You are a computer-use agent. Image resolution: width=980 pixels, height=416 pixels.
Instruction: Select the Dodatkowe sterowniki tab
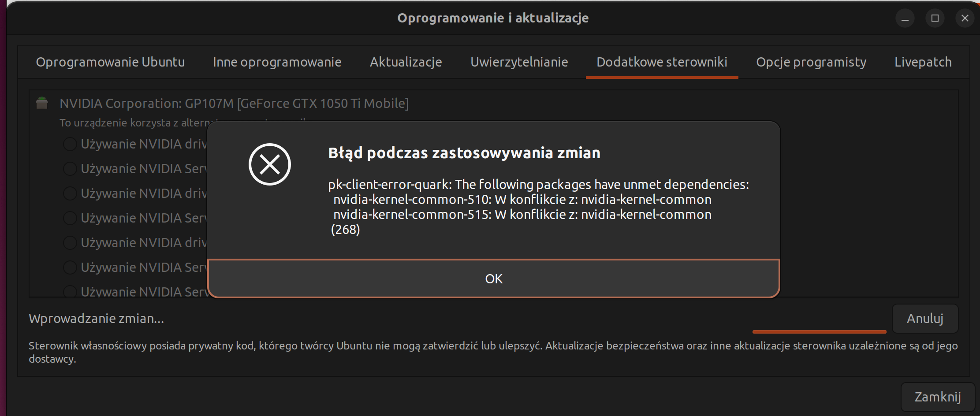coord(662,62)
